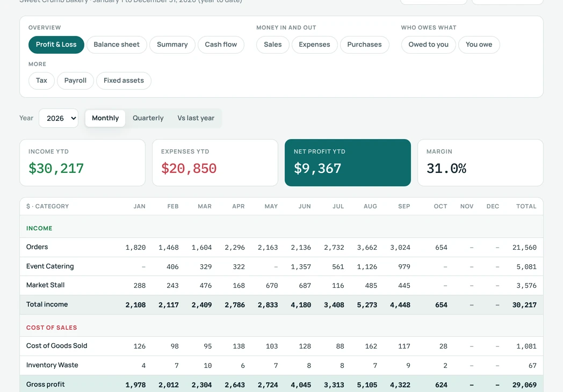The height and width of the screenshot is (392, 563).
Task: Click the Total income row label
Action: [x=47, y=304]
